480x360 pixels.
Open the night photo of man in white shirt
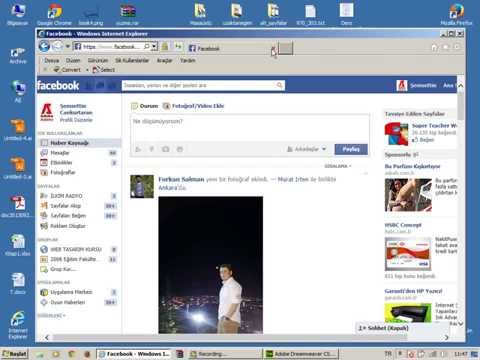point(211,265)
